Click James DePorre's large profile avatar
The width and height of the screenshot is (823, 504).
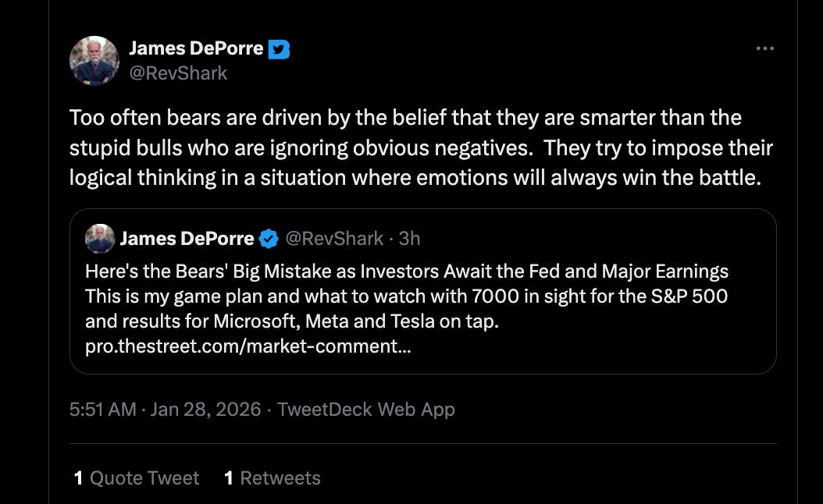94,61
